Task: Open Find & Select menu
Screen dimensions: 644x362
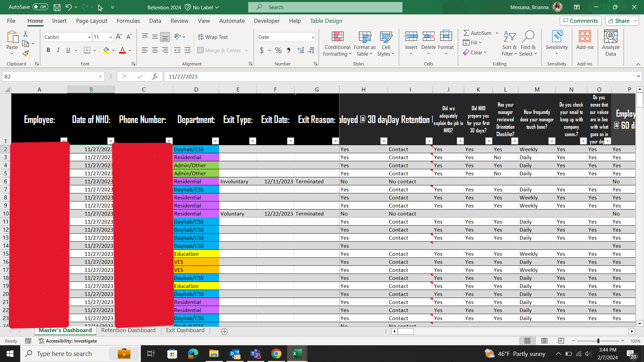Action: click(x=528, y=44)
